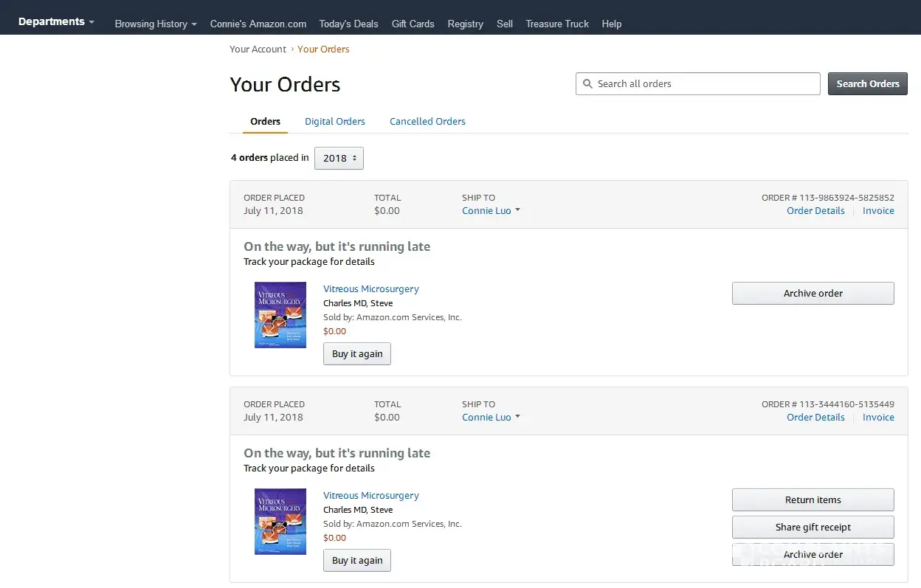Focus the Search all orders field
Image resolution: width=921 pixels, height=588 pixels.
(705, 84)
